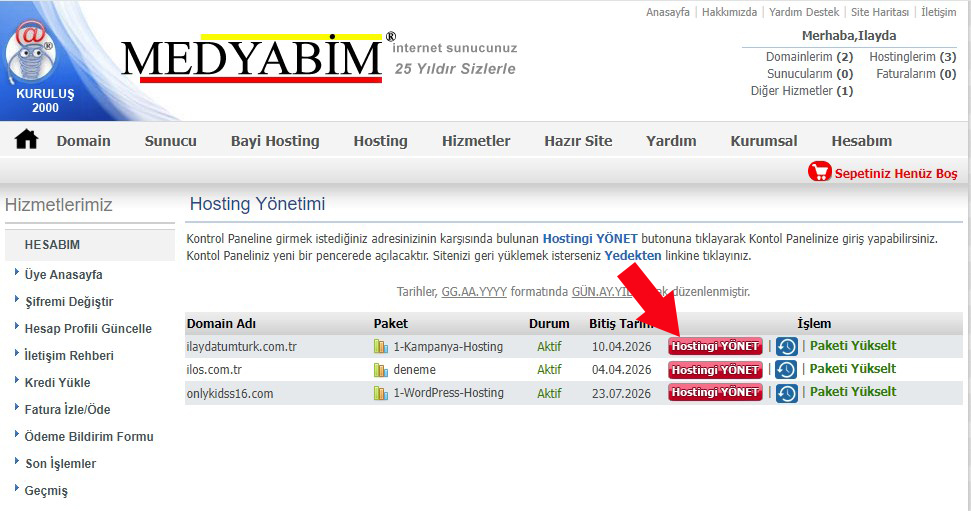
Task: Click the 1-Kampanya-Hosting package text
Action: pyautogui.click(x=448, y=346)
